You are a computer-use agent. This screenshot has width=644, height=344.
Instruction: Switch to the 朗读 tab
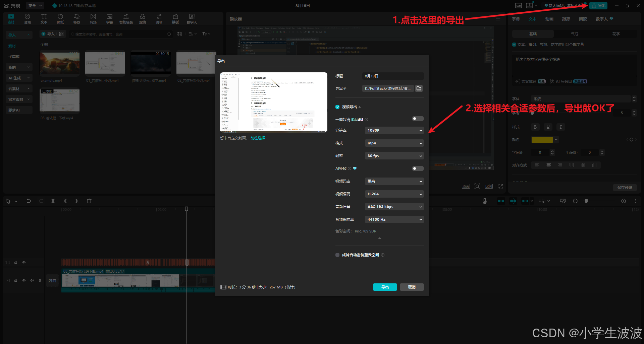[583, 19]
